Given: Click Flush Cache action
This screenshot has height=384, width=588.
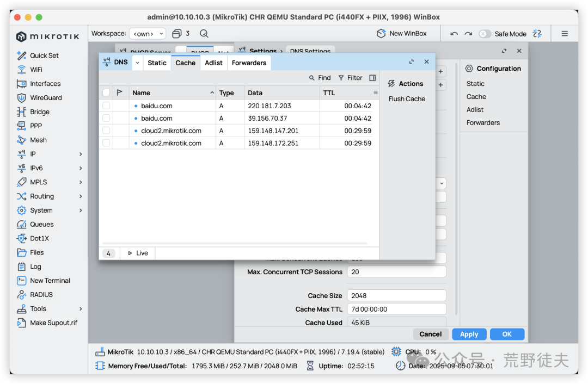Looking at the screenshot, I should [x=407, y=99].
